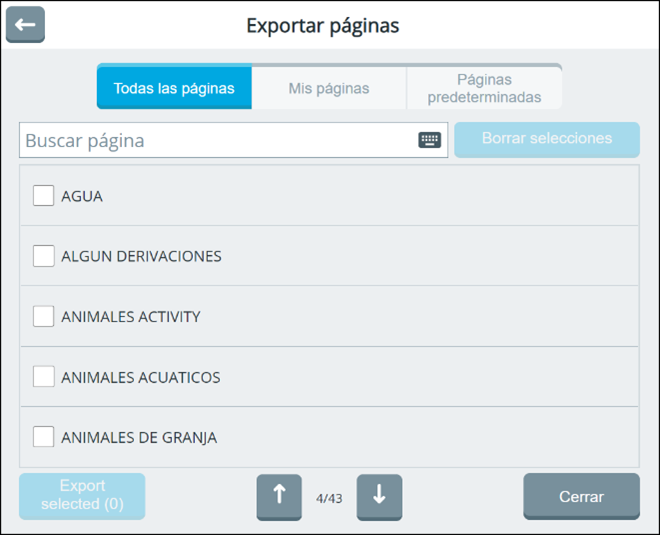
Task: Click the back arrow icon
Action: pos(25,25)
